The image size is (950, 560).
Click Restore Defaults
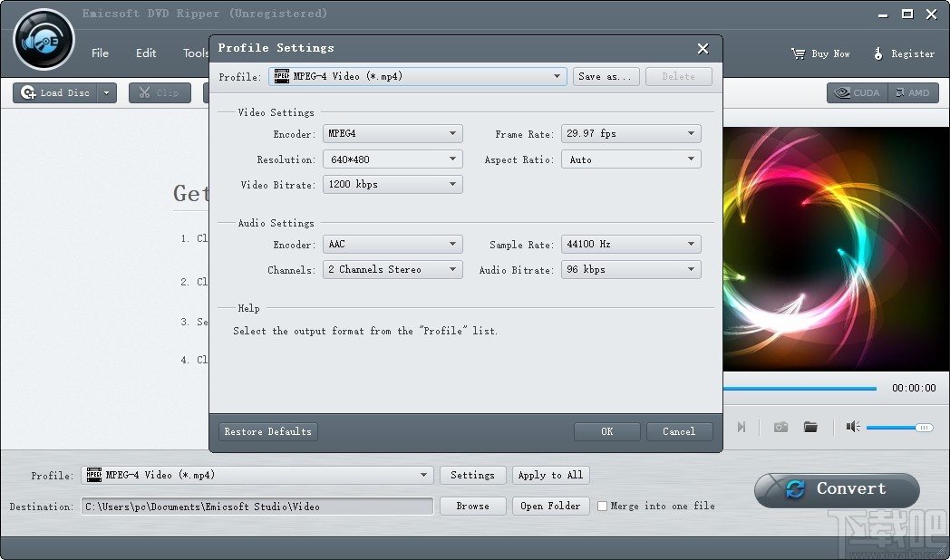click(x=267, y=431)
